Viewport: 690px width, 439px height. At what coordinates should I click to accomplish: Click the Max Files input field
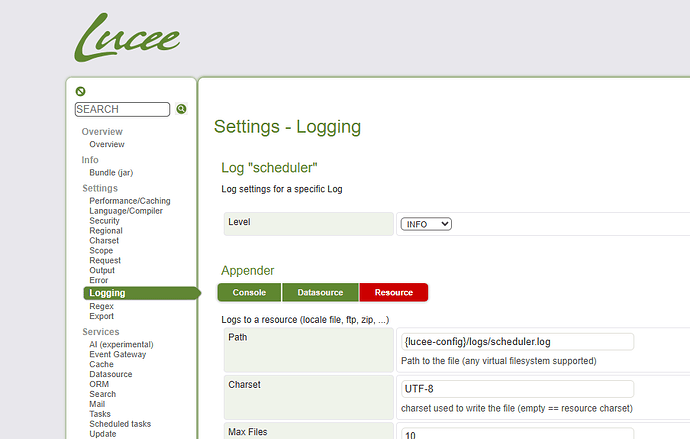(518, 433)
